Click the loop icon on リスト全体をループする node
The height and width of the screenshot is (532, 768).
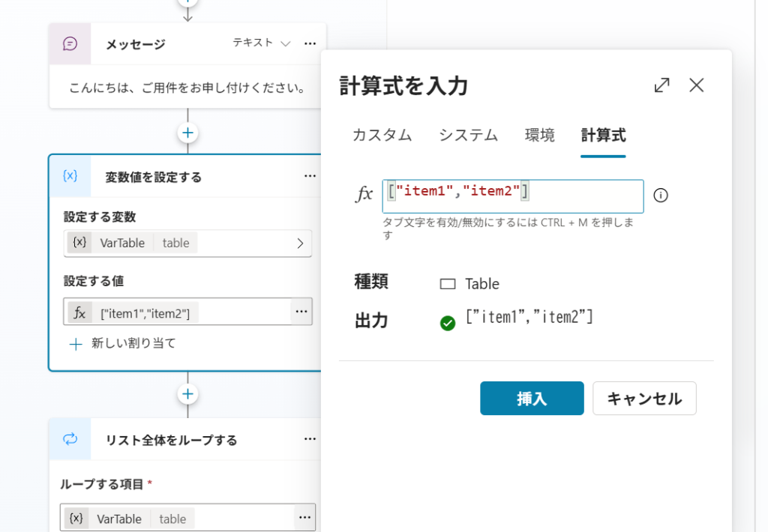pos(70,440)
